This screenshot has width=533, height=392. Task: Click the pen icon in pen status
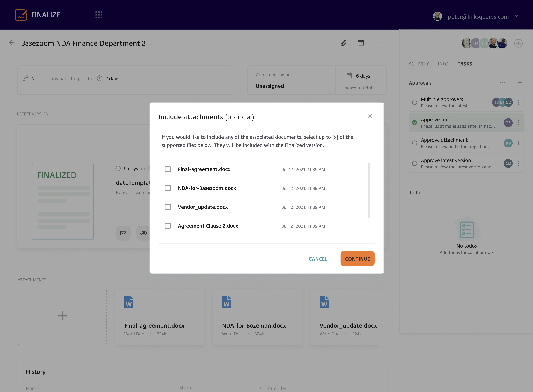tap(26, 78)
